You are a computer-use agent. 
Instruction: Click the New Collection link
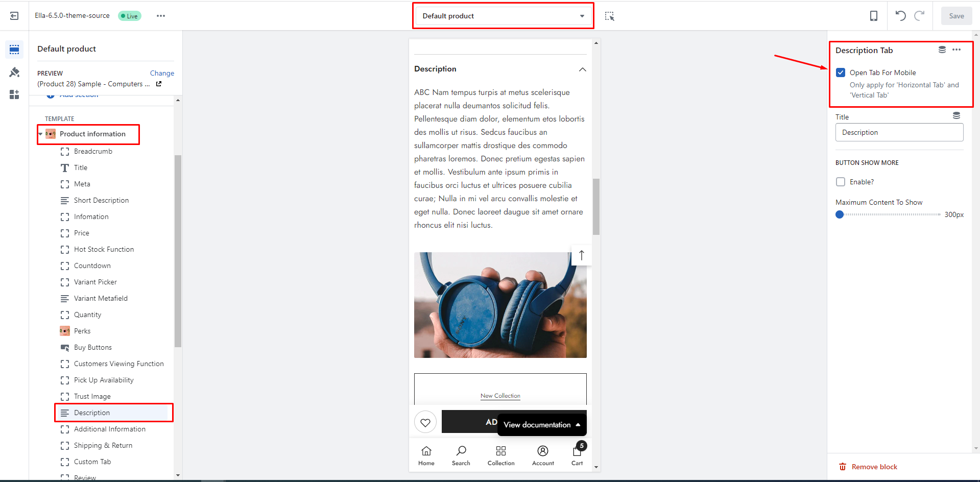coord(500,396)
